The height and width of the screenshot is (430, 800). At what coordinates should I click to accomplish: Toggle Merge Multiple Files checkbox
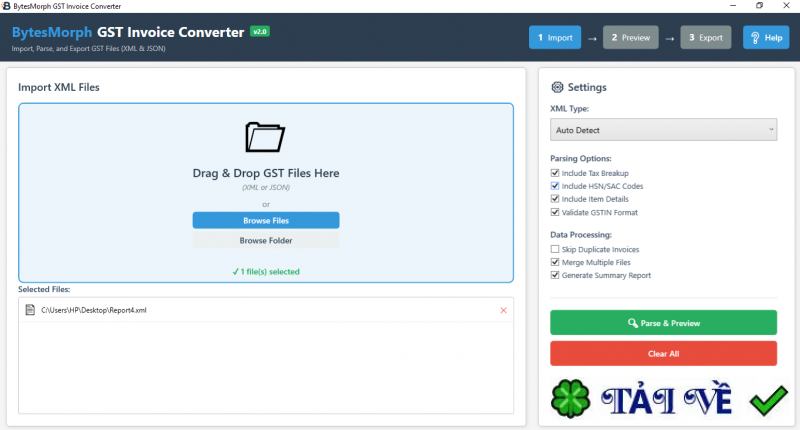pyautogui.click(x=555, y=262)
